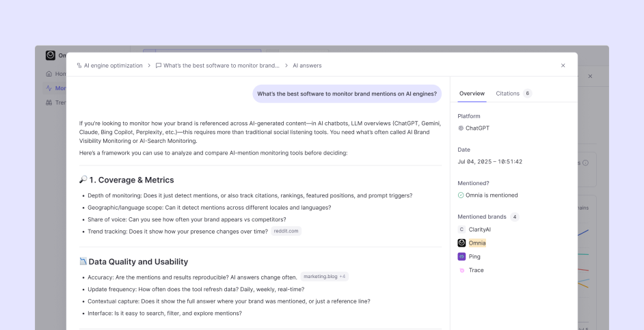Open the brand-monitoring prompt breadcrumb
644x330 pixels.
[217, 66]
